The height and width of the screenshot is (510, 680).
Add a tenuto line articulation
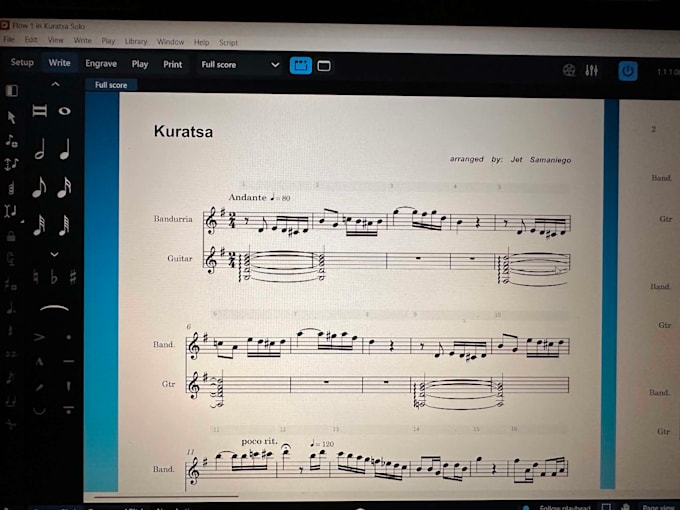(x=69, y=361)
